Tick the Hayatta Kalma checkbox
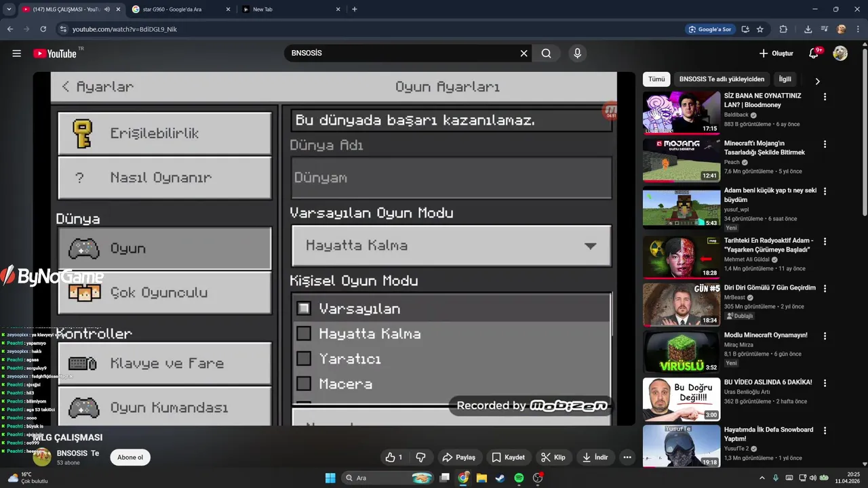Image resolution: width=868 pixels, height=488 pixels. (304, 333)
